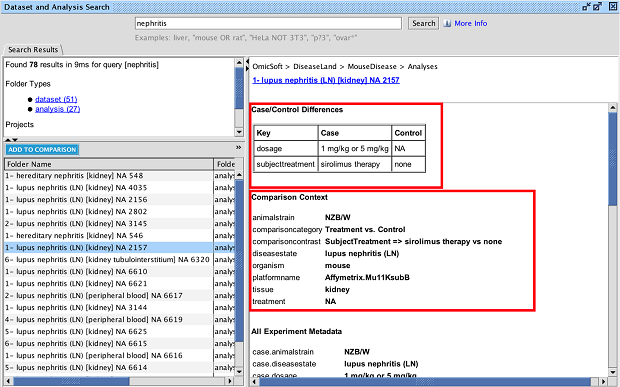
Task: Click the dosage key cell
Action: (x=286, y=149)
